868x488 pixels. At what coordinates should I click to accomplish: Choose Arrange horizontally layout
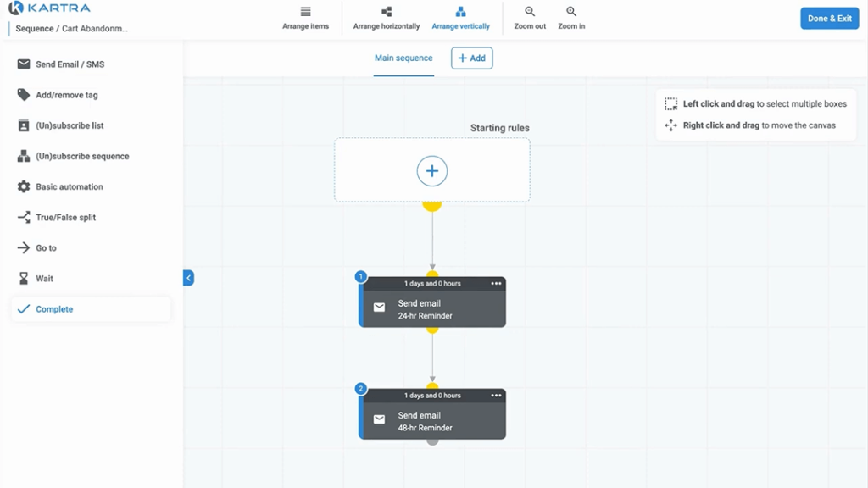pos(387,19)
